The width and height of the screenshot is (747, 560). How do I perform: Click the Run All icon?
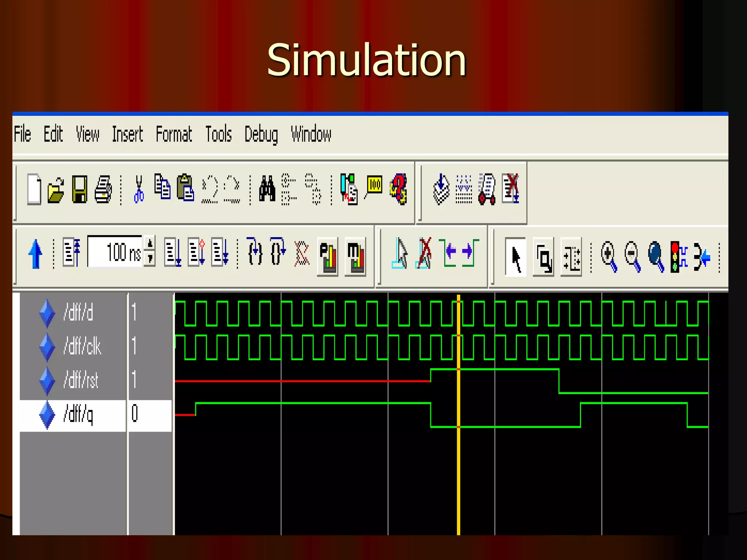[x=220, y=252]
